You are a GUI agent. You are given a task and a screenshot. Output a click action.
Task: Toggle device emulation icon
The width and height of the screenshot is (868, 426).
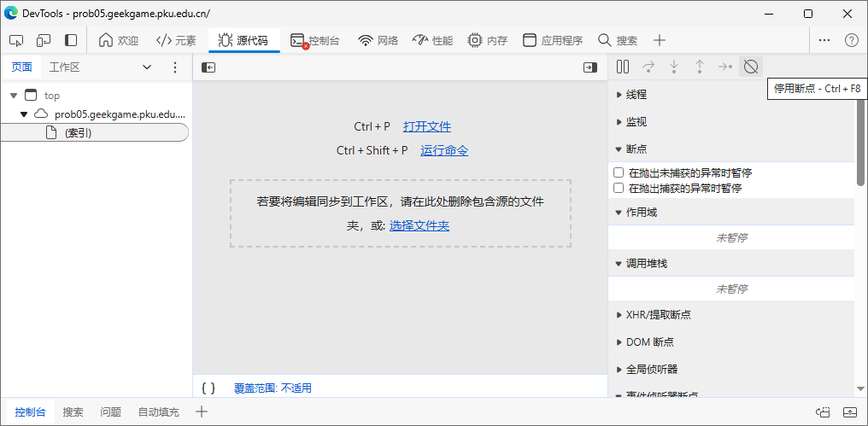44,40
